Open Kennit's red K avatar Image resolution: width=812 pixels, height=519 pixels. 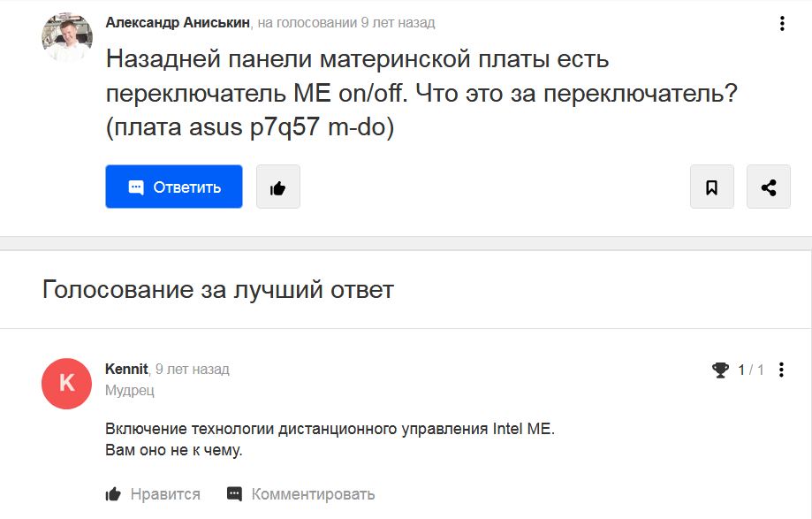(67, 384)
